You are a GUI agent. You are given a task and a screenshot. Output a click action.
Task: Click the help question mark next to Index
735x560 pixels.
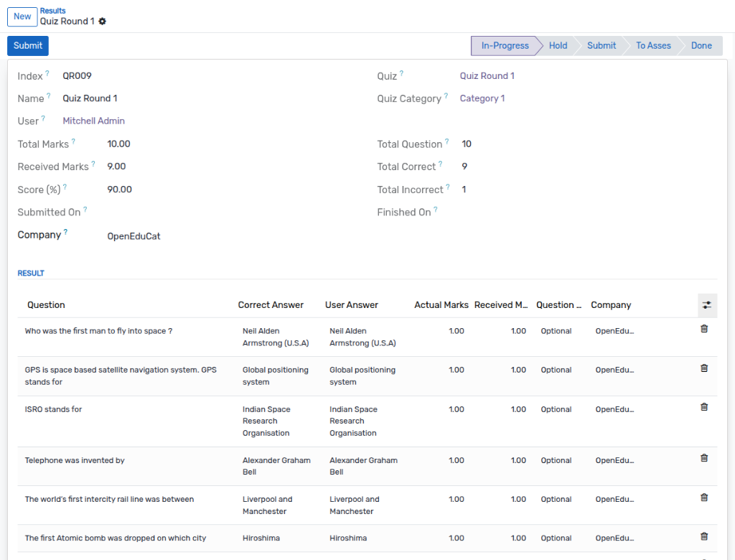click(x=47, y=73)
